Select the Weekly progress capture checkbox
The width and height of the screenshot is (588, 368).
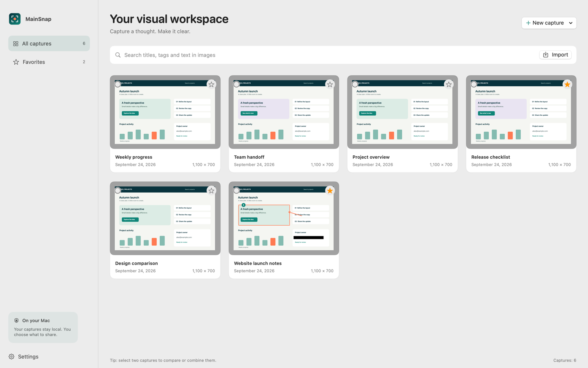point(118,84)
